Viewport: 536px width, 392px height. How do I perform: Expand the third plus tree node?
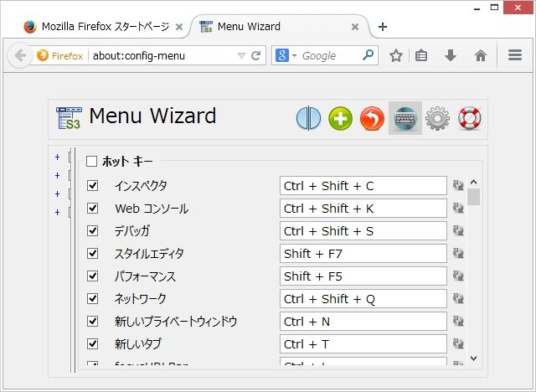tap(58, 193)
